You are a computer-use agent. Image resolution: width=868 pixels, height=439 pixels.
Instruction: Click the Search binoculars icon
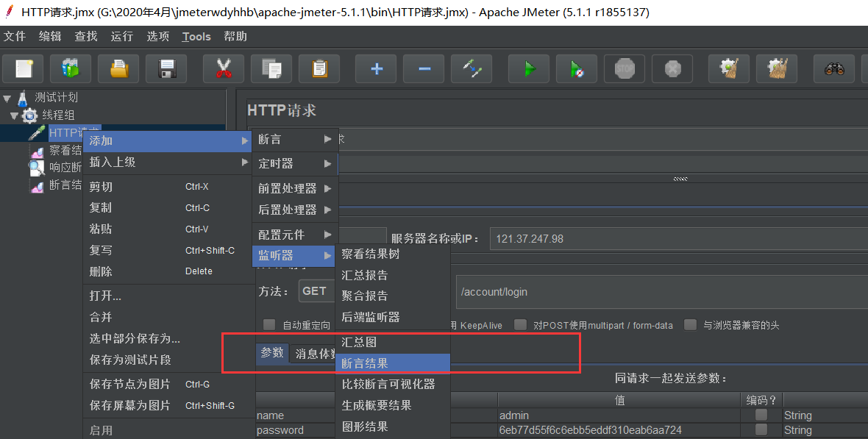834,68
